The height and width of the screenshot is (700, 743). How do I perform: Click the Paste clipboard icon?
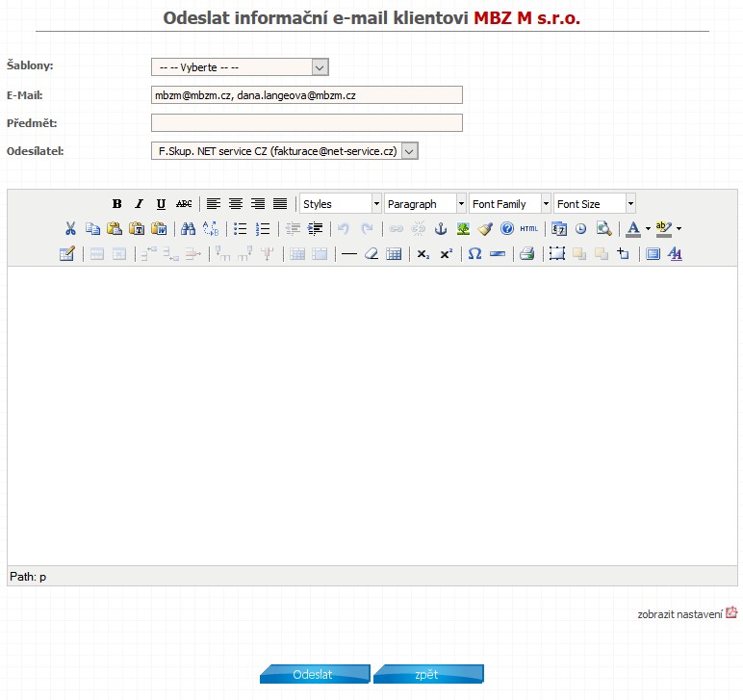point(115,229)
